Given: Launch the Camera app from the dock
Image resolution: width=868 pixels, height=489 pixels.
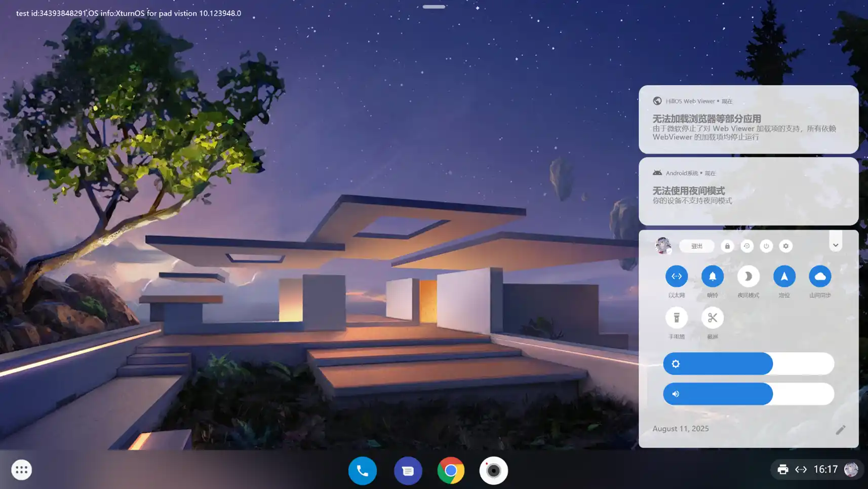Looking at the screenshot, I should pyautogui.click(x=493, y=471).
